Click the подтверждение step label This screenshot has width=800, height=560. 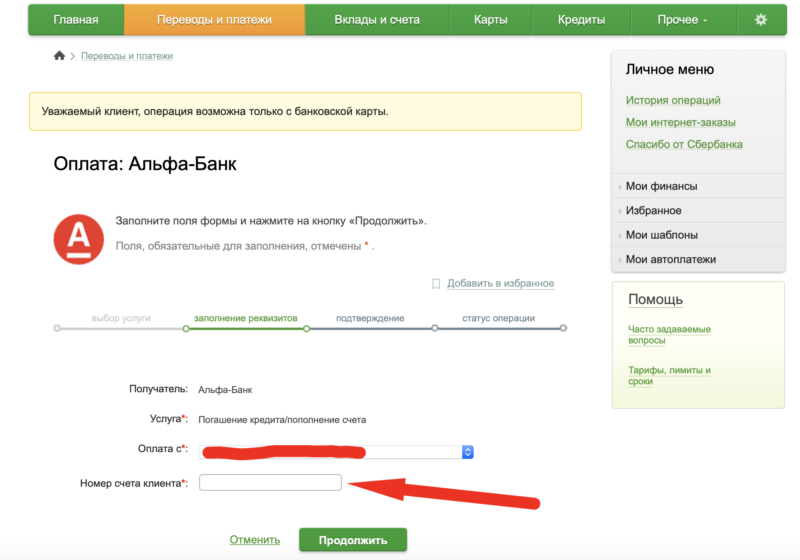click(x=370, y=318)
